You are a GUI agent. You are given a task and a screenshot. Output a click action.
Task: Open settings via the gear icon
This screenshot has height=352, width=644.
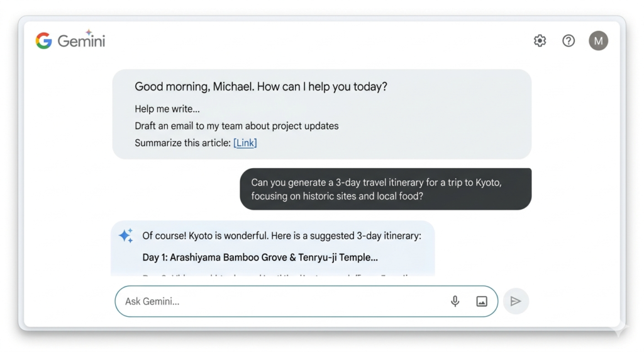coord(540,41)
